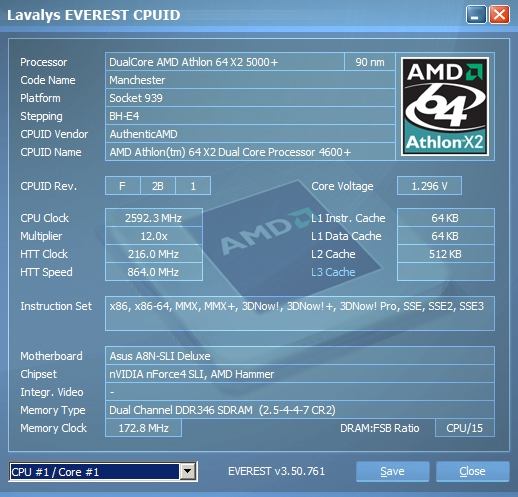Click the Manchester code name field
The width and height of the screenshot is (518, 497).
click(250, 80)
